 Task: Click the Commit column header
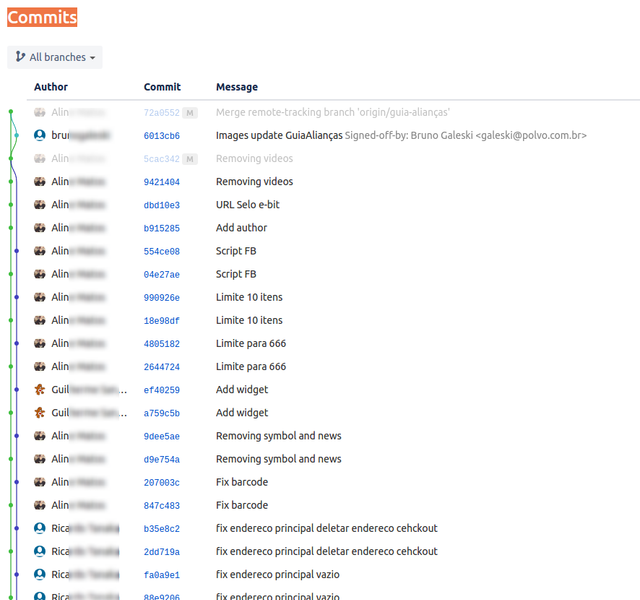pos(162,87)
